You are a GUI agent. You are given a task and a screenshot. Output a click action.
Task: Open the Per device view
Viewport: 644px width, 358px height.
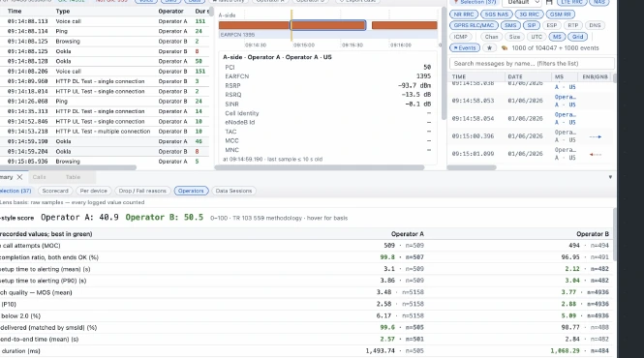click(93, 191)
